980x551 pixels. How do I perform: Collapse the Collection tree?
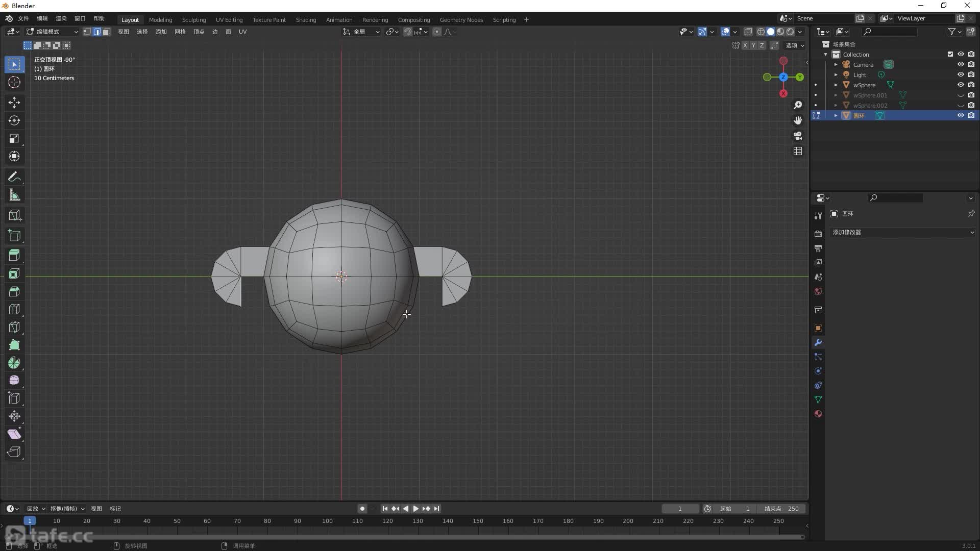click(x=825, y=54)
